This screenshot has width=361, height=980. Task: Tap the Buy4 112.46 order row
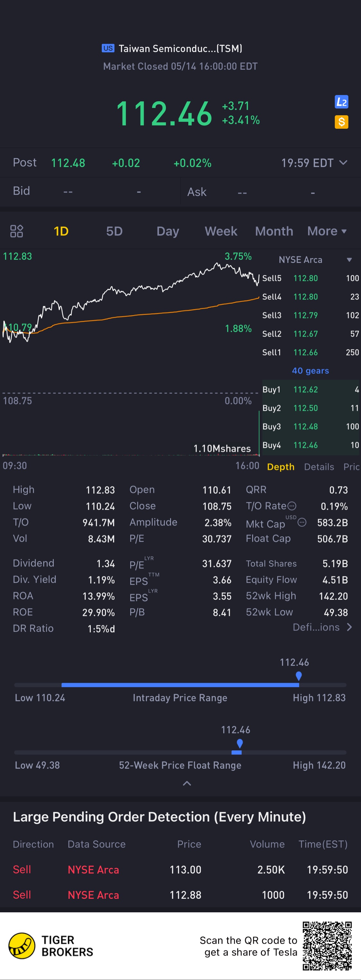pos(310,445)
